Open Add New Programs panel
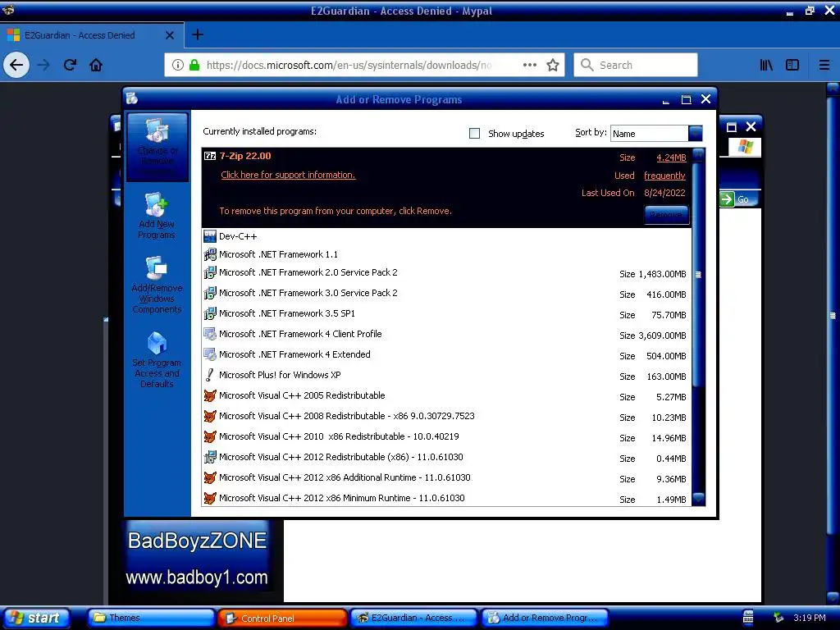Image resolution: width=840 pixels, height=630 pixels. coord(157,216)
